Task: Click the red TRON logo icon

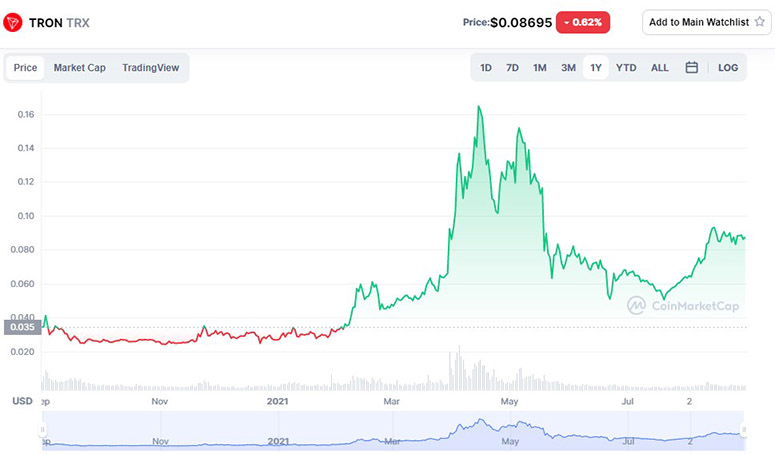Action: coord(12,23)
